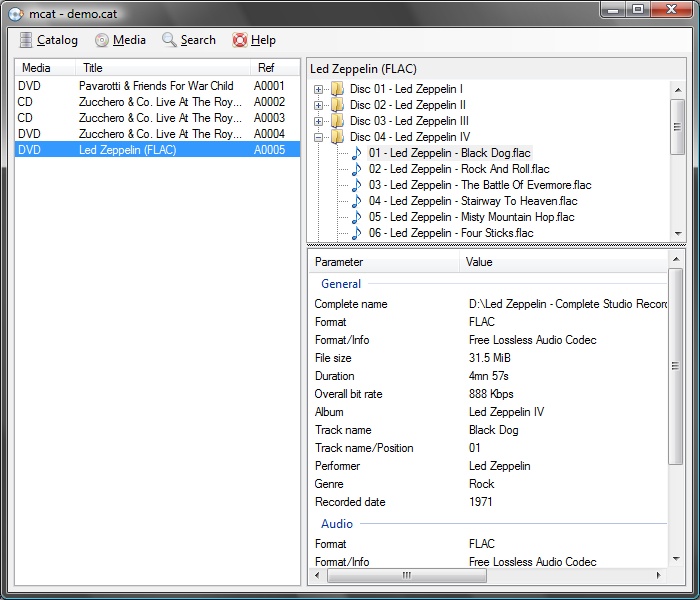This screenshot has width=700, height=600.
Task: Click the General group header
Action: pyautogui.click(x=341, y=284)
